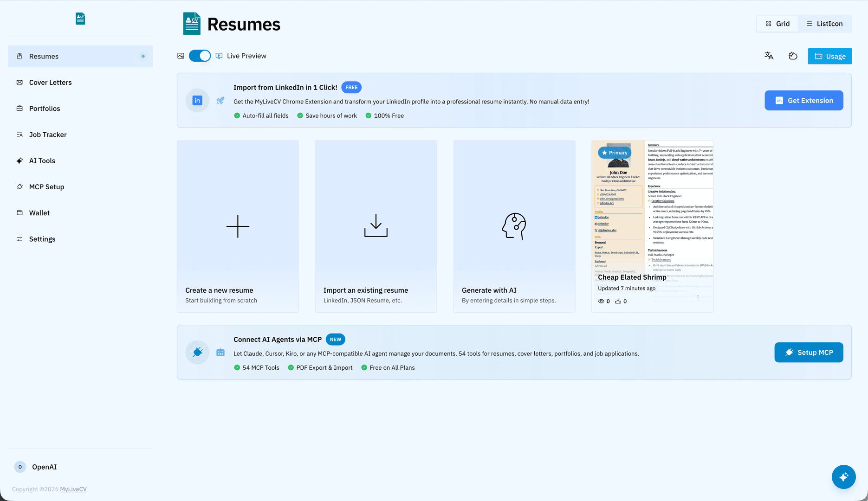
Task: Click 'Connect AI Agents via MCP' heading
Action: point(278,339)
